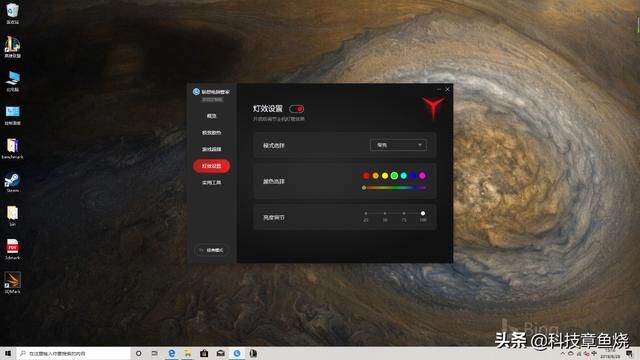Screen dimensions: 640x360
Task: Launch Steam from the desktop
Action: (13, 182)
